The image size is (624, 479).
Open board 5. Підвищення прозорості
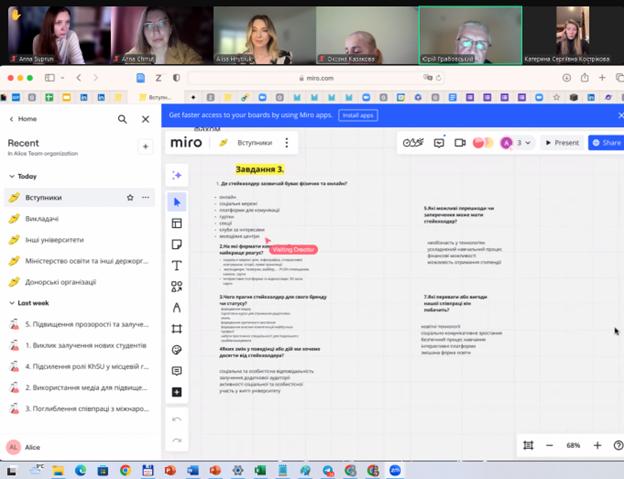79,324
